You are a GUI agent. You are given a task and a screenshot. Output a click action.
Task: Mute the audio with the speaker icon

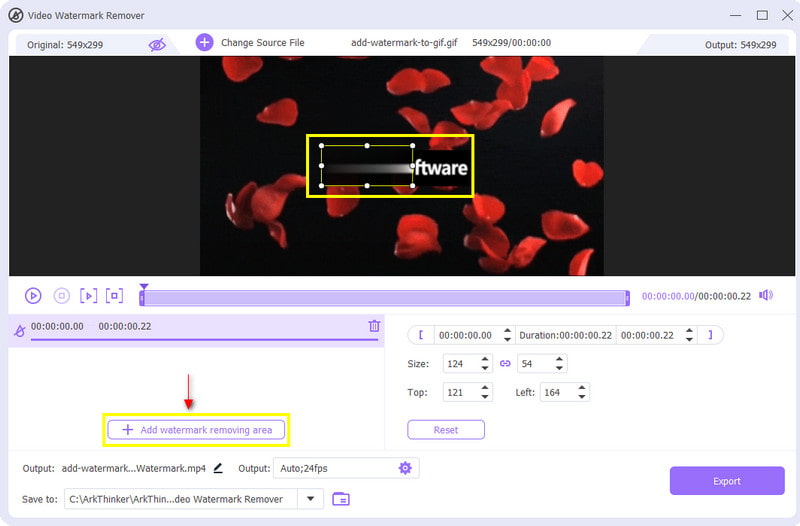pos(766,295)
